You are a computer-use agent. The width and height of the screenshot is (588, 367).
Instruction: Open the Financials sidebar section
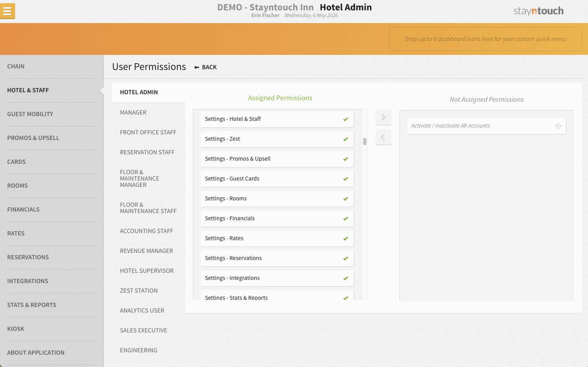[x=23, y=210]
